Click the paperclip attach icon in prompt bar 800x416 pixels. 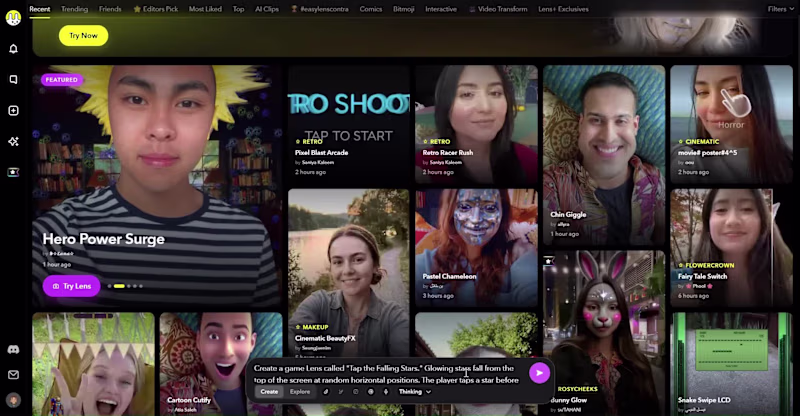(x=326, y=391)
